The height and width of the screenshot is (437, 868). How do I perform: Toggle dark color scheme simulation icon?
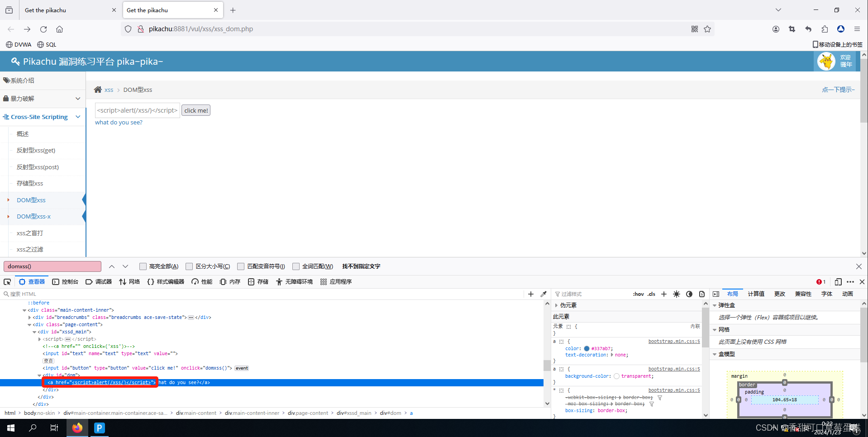coord(689,294)
